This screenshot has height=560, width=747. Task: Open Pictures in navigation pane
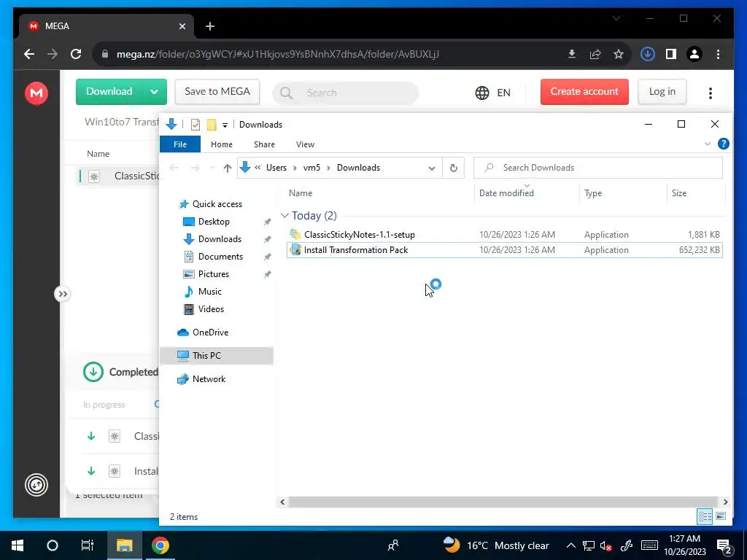coord(214,274)
